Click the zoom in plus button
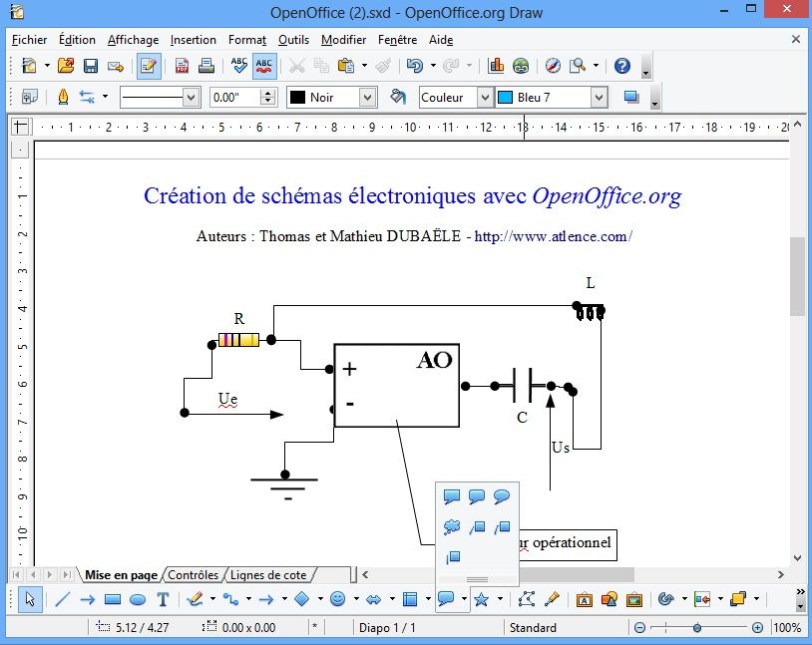The height and width of the screenshot is (645, 812). [757, 628]
